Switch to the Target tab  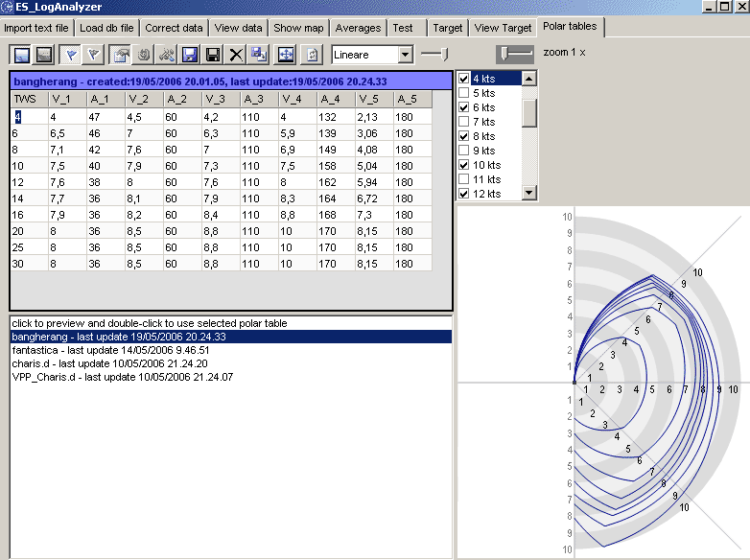click(448, 28)
